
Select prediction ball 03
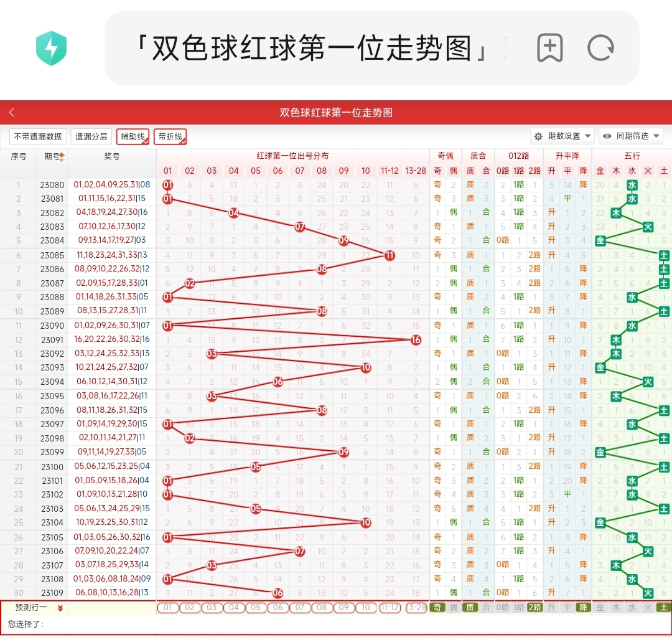tap(212, 607)
